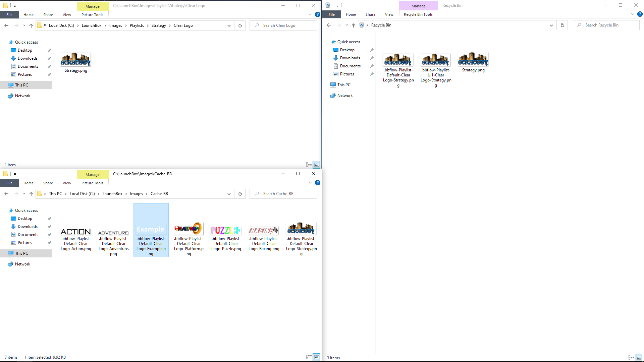Image resolution: width=644 pixels, height=362 pixels.
Task: Switch Cache-BB window to details view
Action: (309, 357)
